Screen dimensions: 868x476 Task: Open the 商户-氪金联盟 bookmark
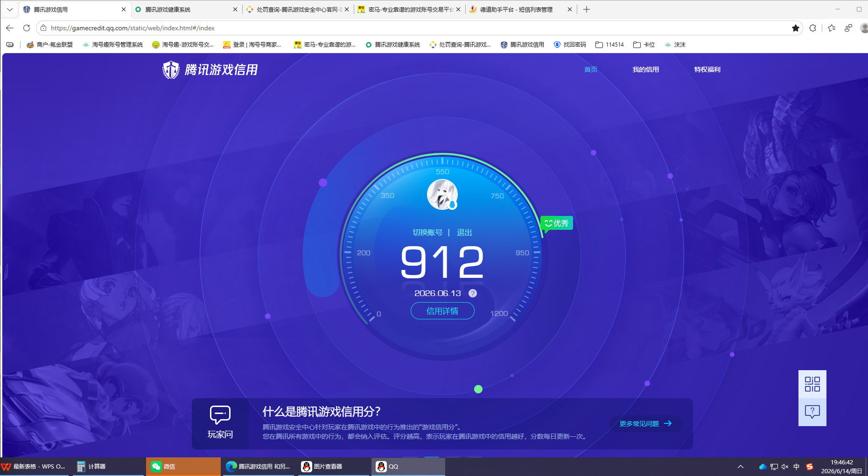50,45
